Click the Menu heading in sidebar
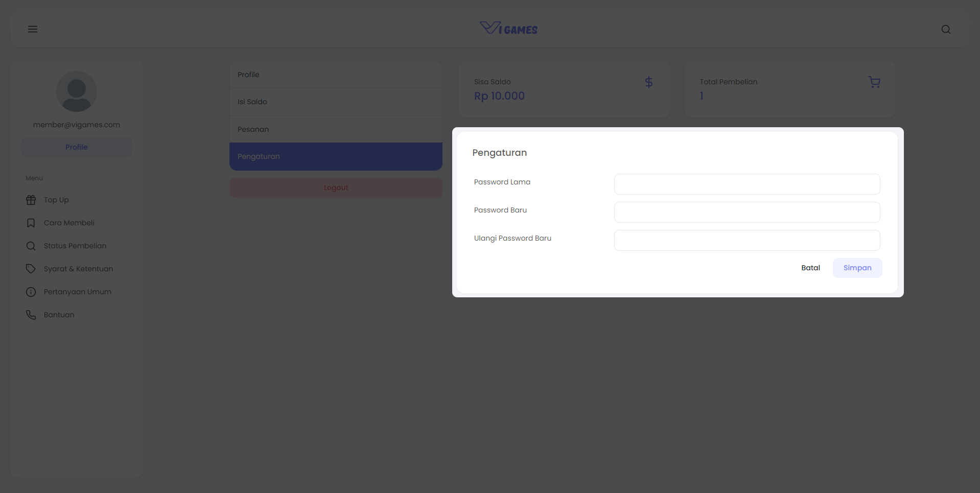Image resolution: width=980 pixels, height=493 pixels. 34,178
